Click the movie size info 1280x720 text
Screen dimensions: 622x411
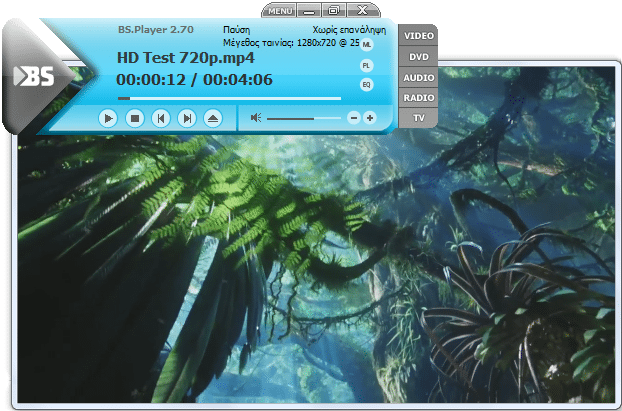(291, 42)
